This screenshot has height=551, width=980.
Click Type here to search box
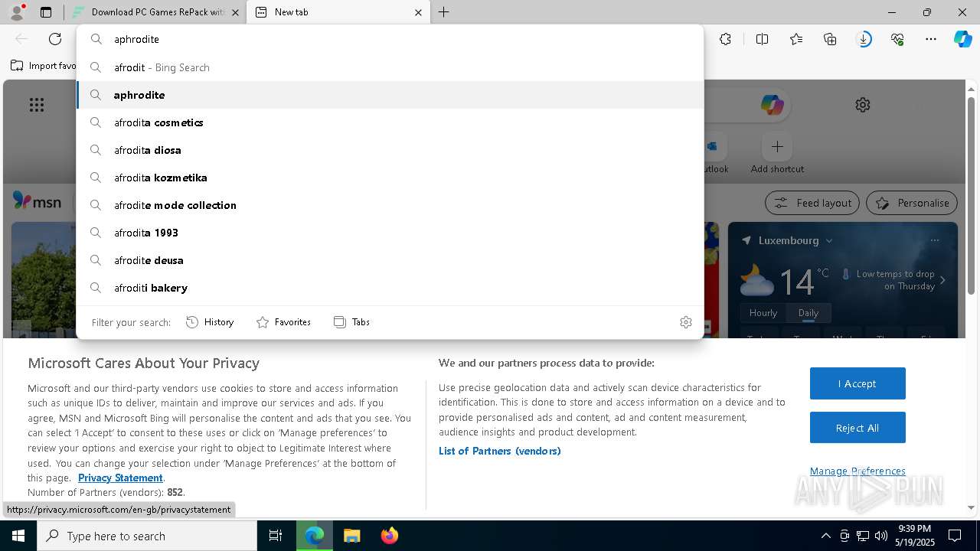tap(147, 536)
